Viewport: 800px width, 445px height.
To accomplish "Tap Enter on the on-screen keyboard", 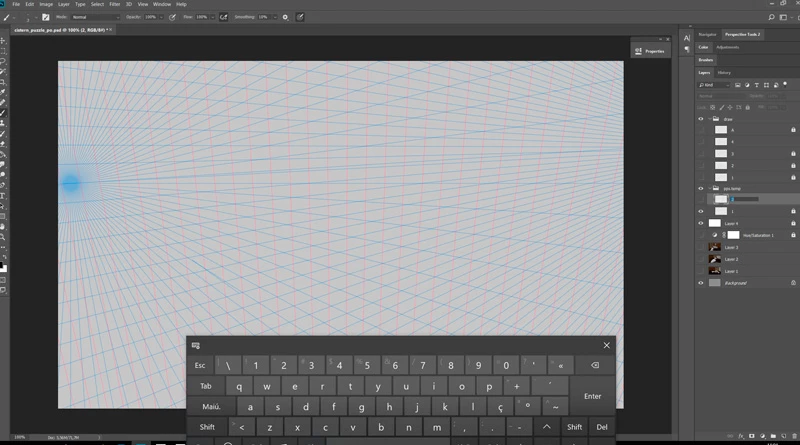I will click(x=592, y=396).
